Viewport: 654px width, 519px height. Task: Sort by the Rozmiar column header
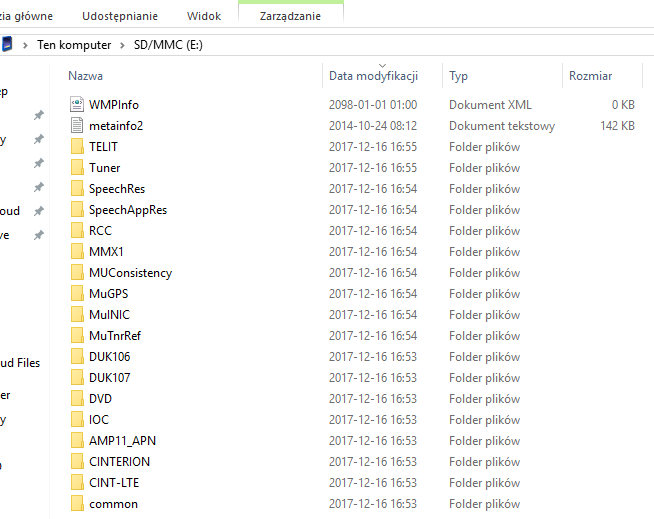(590, 76)
